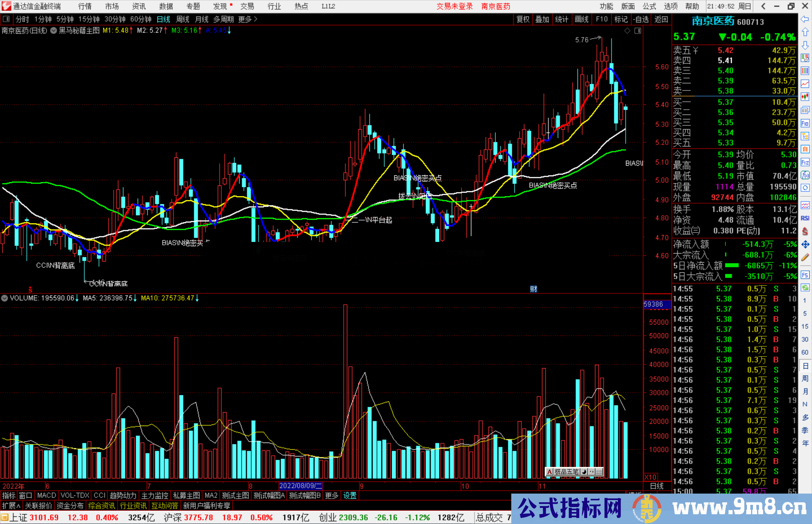Viewport: 812px width, 524px height.
Task: Click the 设置 link in indicator bar
Action: pyautogui.click(x=350, y=495)
